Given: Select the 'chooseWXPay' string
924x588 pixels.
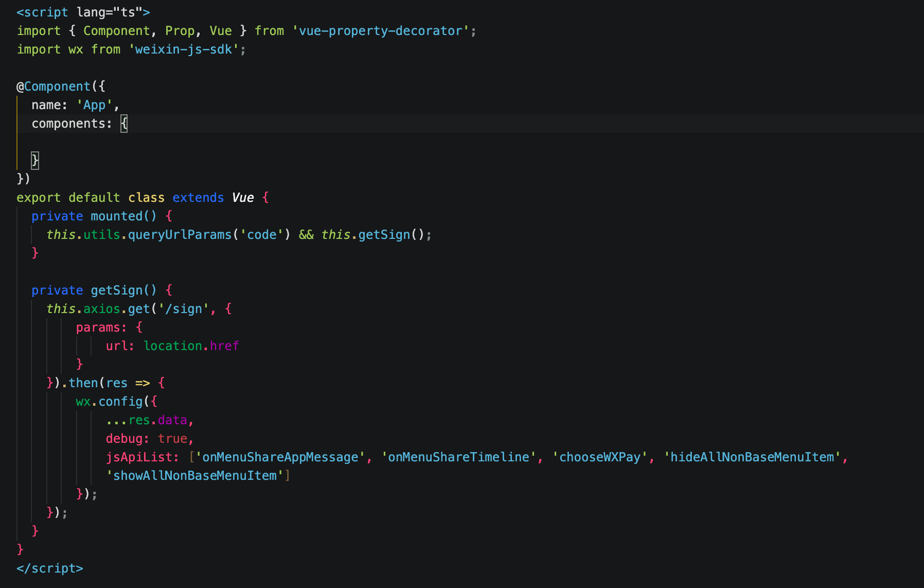Looking at the screenshot, I should 600,457.
